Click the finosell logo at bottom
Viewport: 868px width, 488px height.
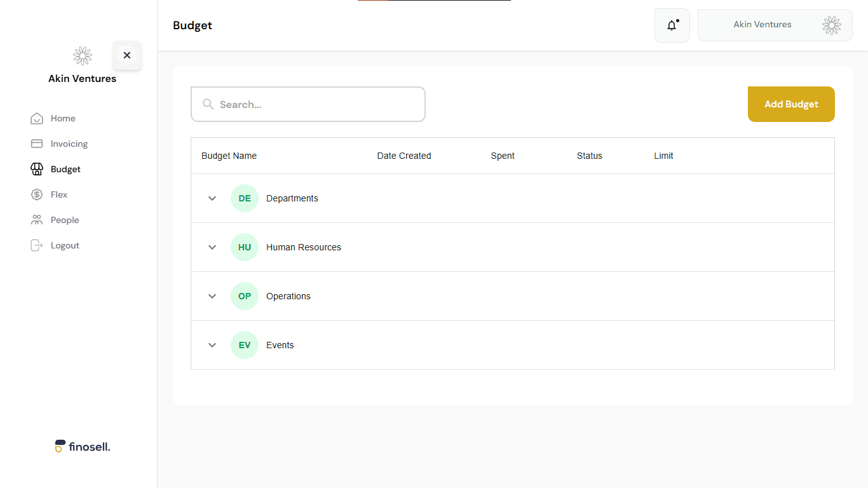point(83,447)
